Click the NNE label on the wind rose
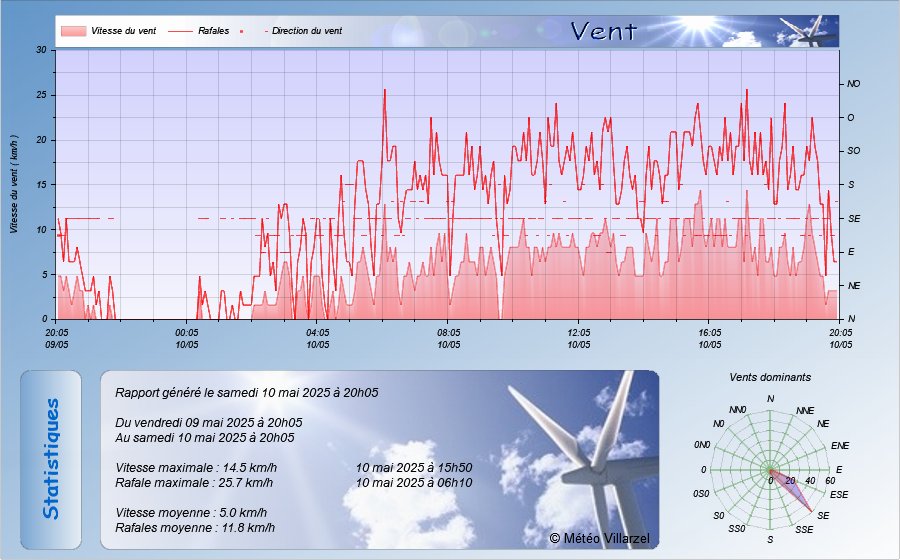This screenshot has width=900, height=560. click(x=805, y=411)
